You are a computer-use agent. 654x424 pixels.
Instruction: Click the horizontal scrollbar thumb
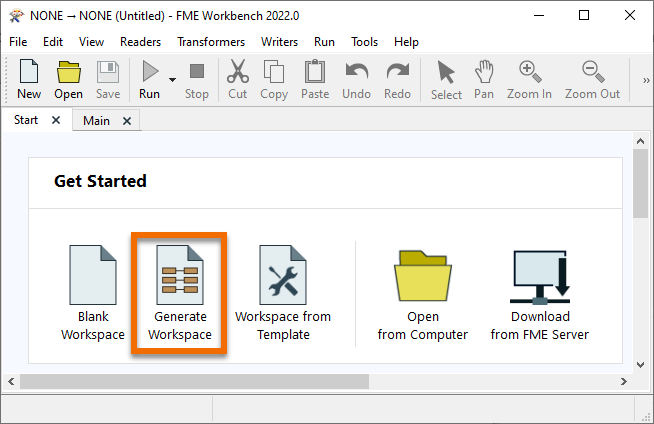194,381
